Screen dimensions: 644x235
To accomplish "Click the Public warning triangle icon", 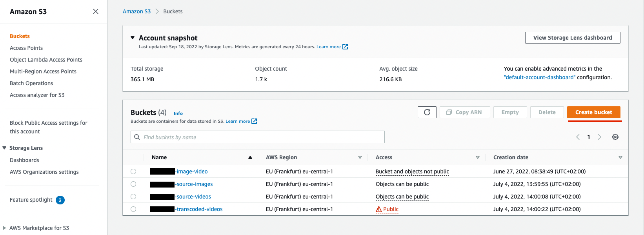I will tap(378, 209).
